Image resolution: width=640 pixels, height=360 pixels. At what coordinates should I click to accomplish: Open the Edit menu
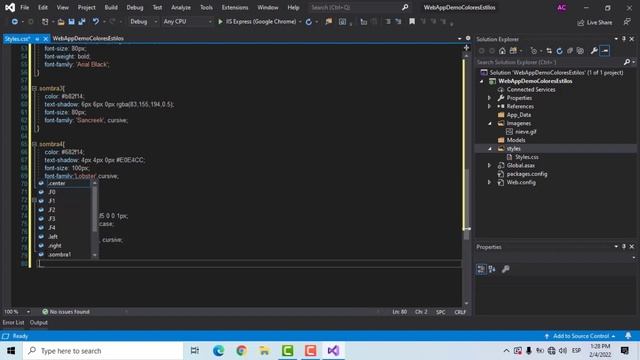pyautogui.click(x=42, y=7)
